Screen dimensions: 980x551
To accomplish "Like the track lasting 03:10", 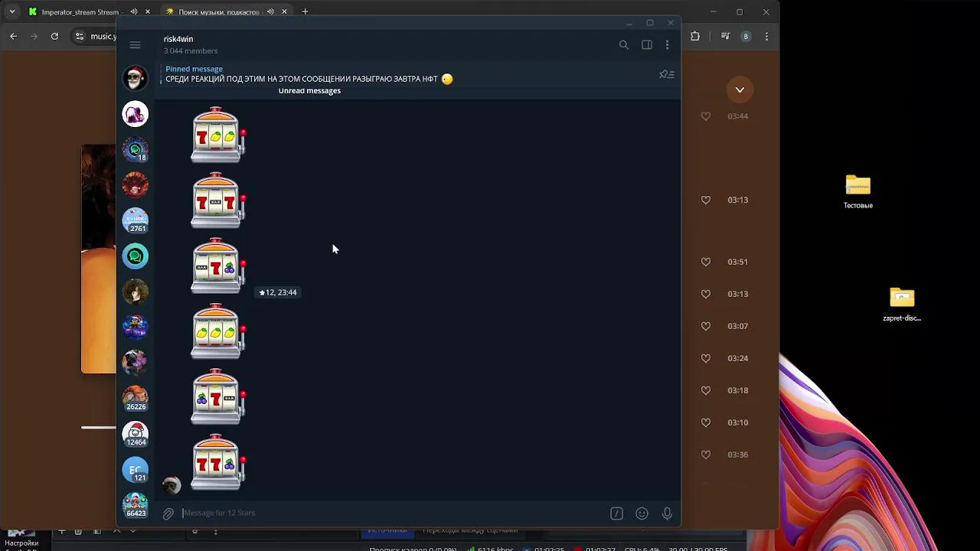I will point(706,422).
